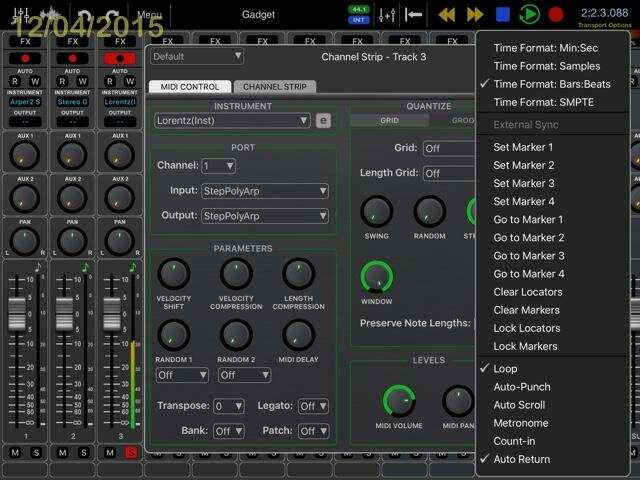
Task: Click track 2 Pan knob
Action: coord(72,241)
